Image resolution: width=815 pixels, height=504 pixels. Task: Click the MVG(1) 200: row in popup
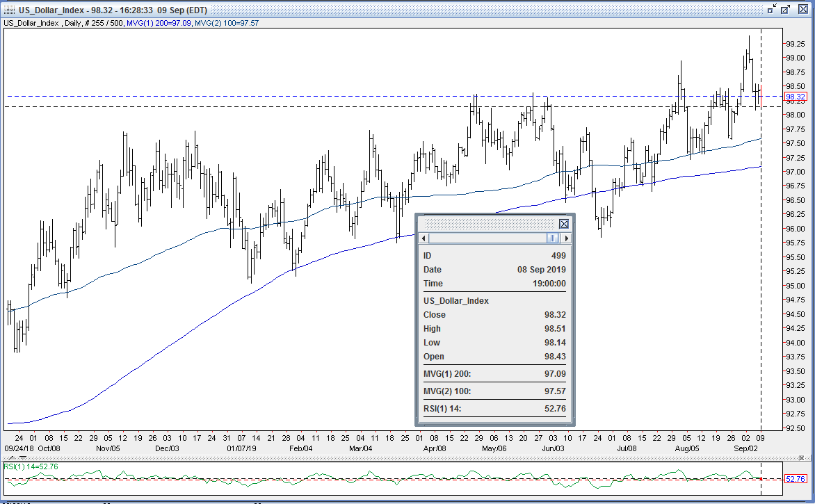coord(494,374)
